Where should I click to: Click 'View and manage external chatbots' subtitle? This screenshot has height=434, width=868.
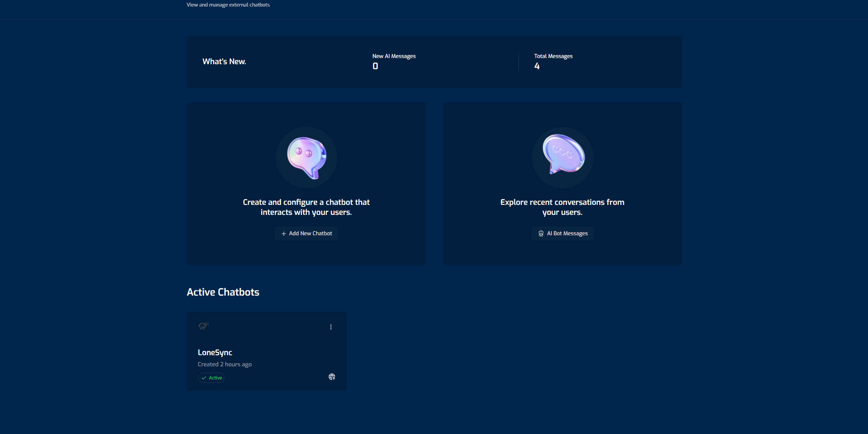coord(228,5)
